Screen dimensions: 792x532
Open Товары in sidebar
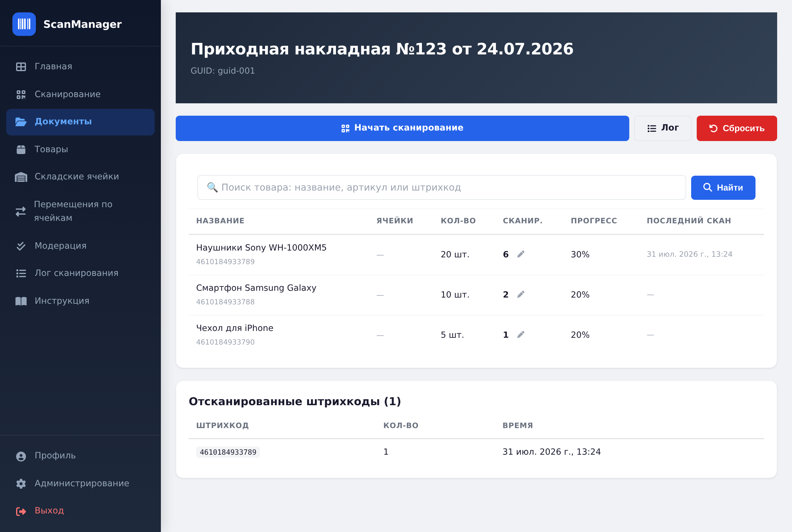pos(80,149)
